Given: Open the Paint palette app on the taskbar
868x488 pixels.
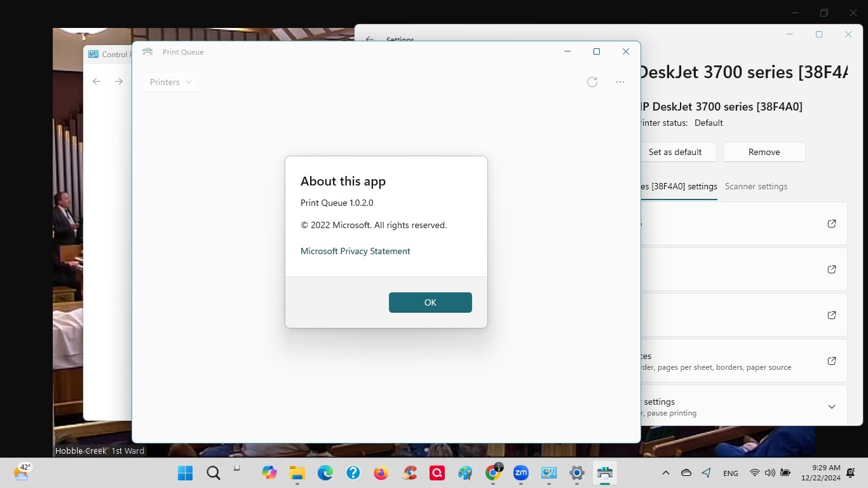Looking at the screenshot, I should [465, 473].
